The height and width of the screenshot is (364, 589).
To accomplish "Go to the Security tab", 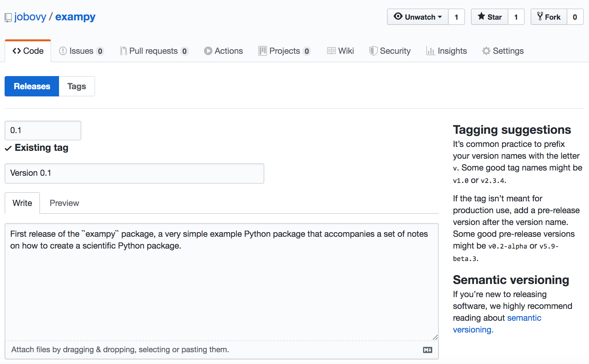I will tap(390, 51).
